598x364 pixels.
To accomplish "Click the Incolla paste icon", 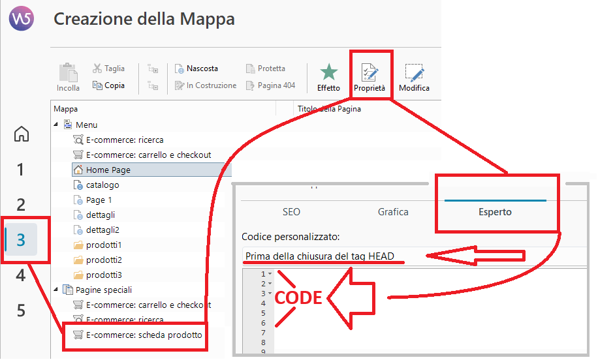I will click(68, 76).
